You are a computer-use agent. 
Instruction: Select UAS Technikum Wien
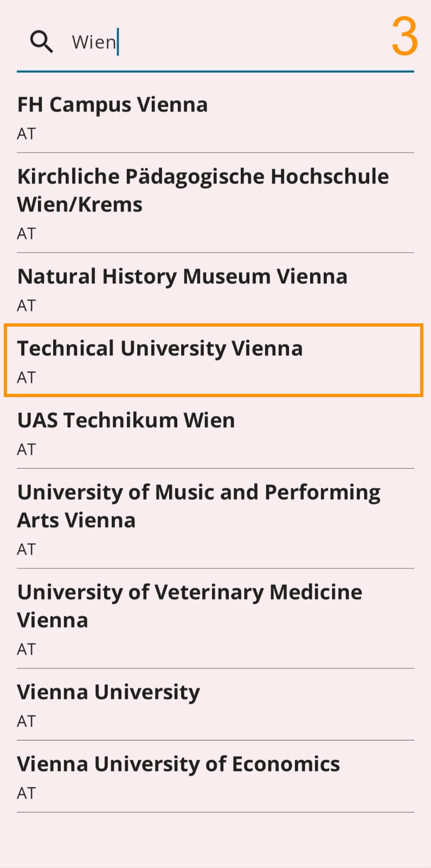point(215,433)
